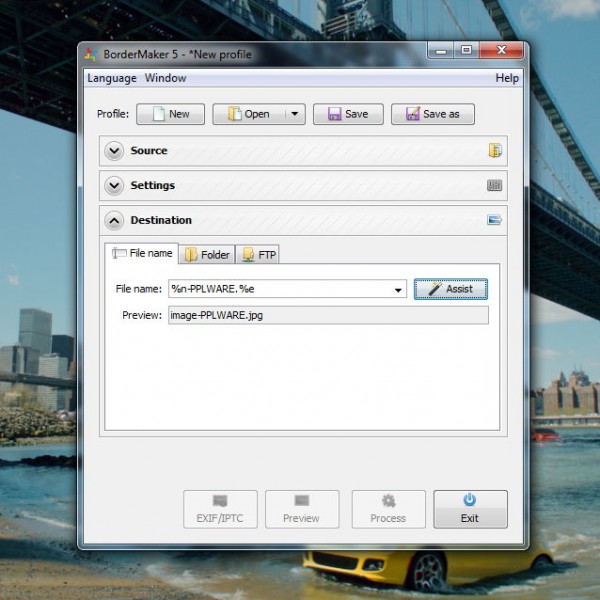Close the BorderMaker window
The image size is (600, 600).
[501, 51]
